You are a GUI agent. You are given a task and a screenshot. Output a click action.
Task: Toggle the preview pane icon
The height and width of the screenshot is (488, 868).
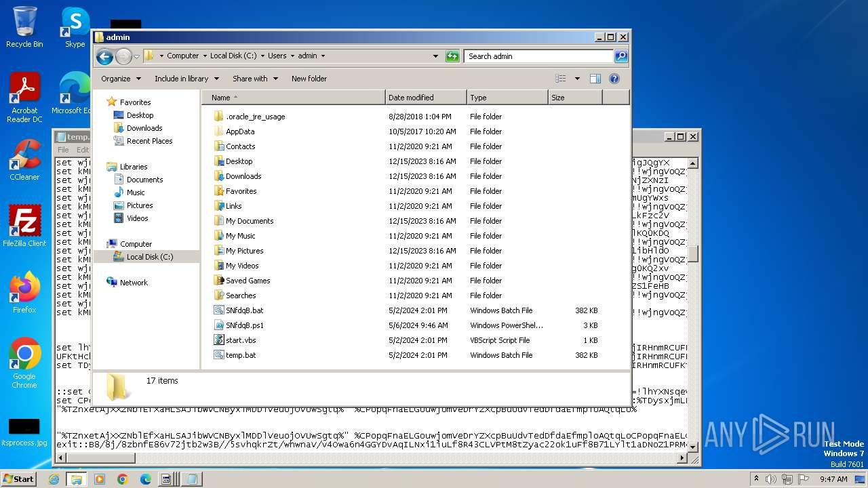click(x=595, y=79)
